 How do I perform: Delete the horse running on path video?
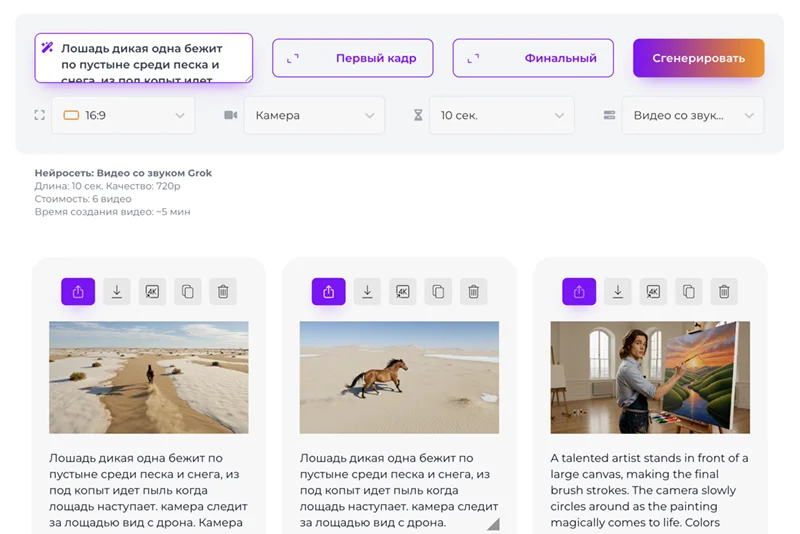223,292
